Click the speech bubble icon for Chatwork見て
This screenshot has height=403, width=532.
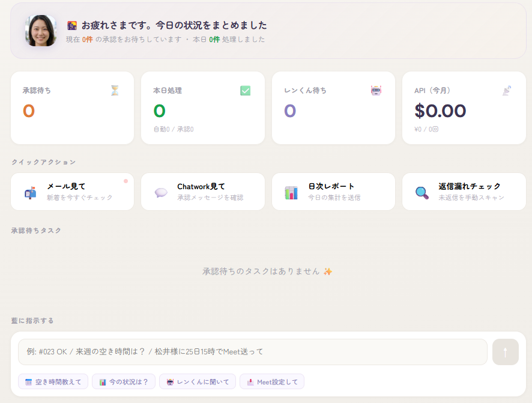[x=161, y=193]
